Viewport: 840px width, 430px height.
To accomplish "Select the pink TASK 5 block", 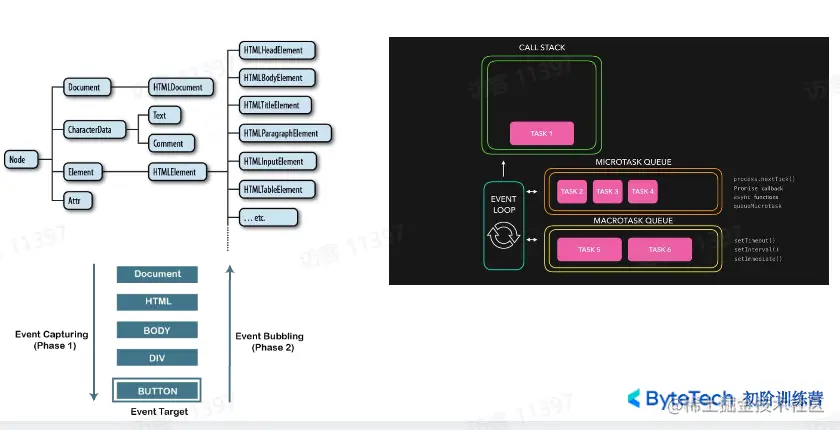I will (x=589, y=250).
